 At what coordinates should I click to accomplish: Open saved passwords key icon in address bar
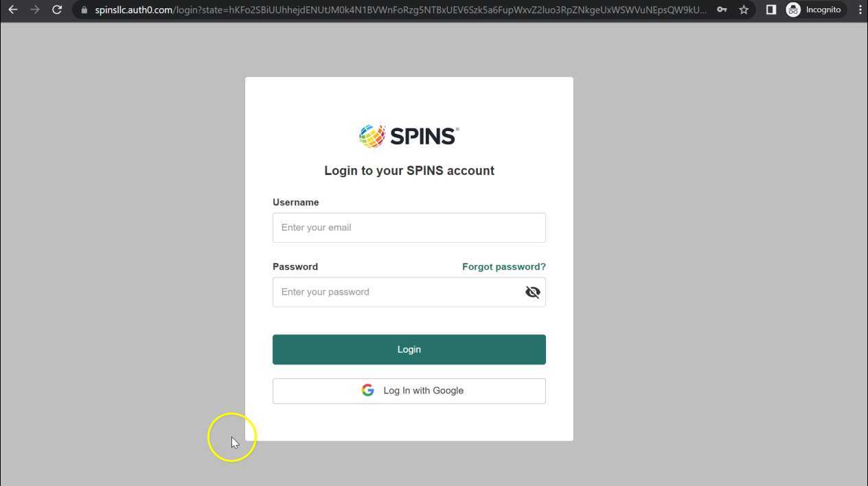tap(722, 10)
